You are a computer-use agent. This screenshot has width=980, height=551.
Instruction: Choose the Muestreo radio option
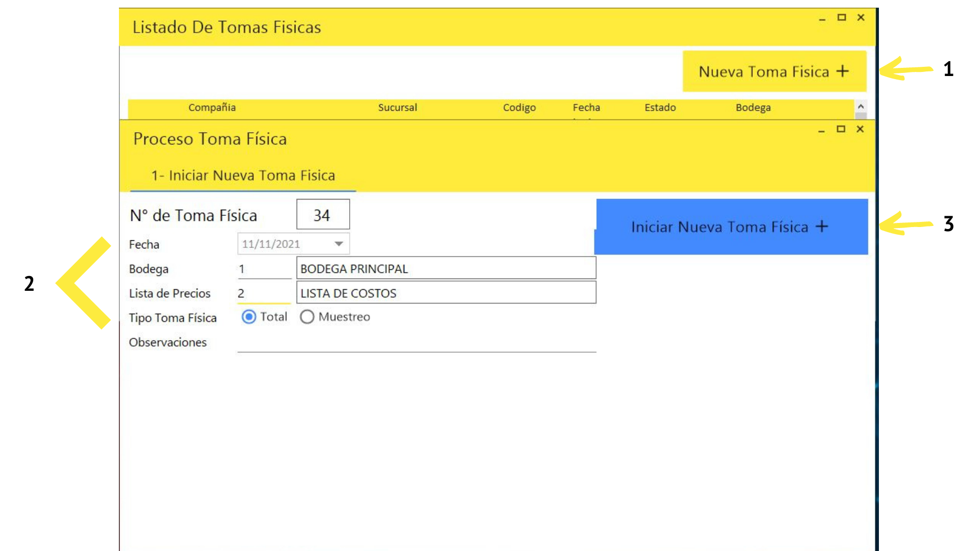point(307,317)
